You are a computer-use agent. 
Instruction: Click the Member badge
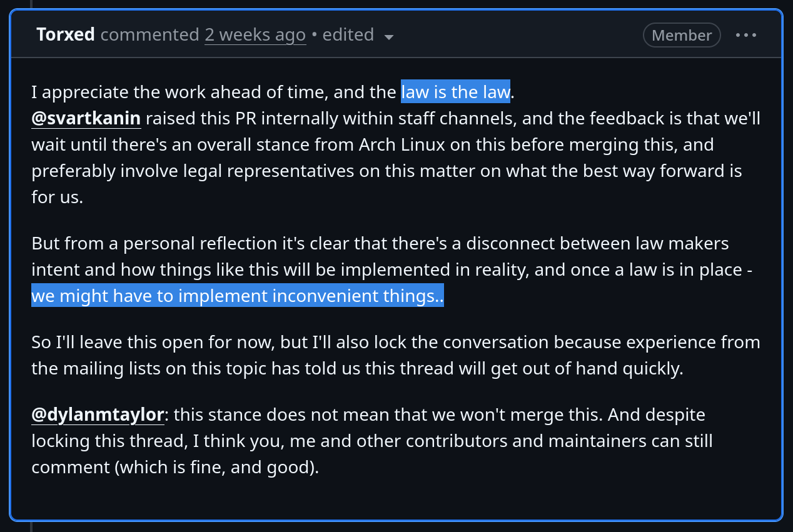point(681,35)
